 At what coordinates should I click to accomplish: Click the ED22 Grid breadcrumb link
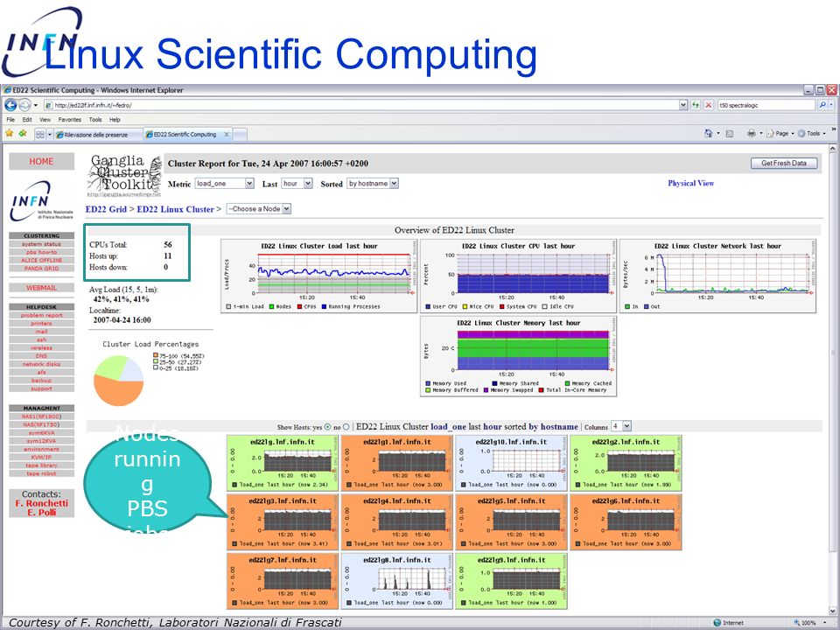click(x=106, y=209)
